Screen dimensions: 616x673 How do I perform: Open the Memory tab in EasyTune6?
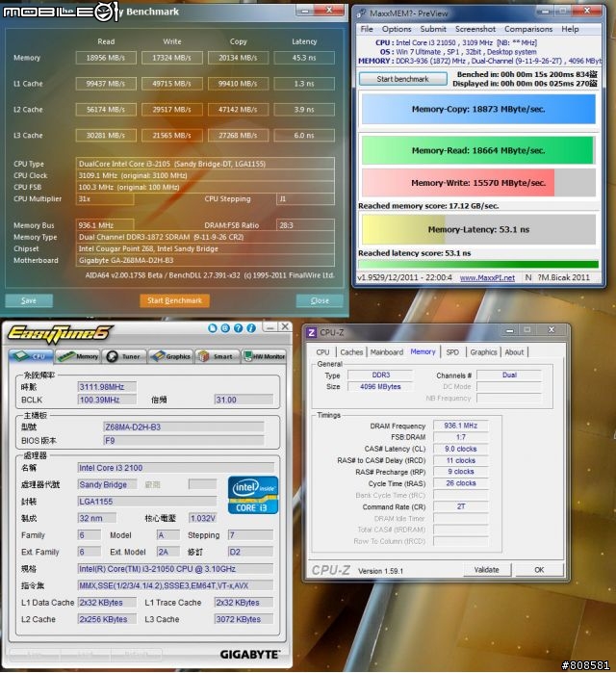78,356
